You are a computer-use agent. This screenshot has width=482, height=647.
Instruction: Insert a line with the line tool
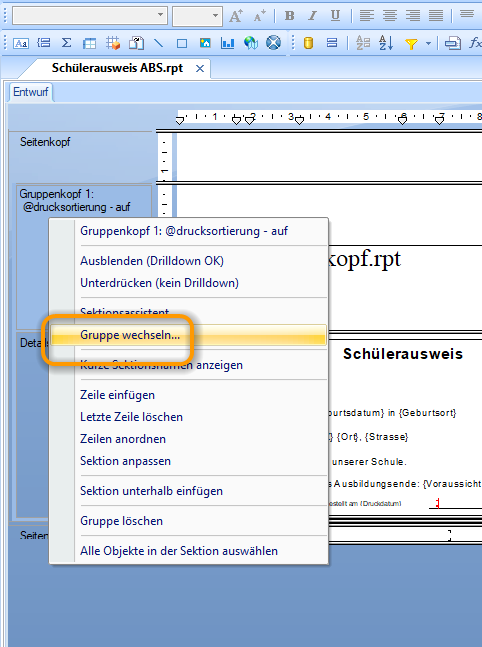158,43
